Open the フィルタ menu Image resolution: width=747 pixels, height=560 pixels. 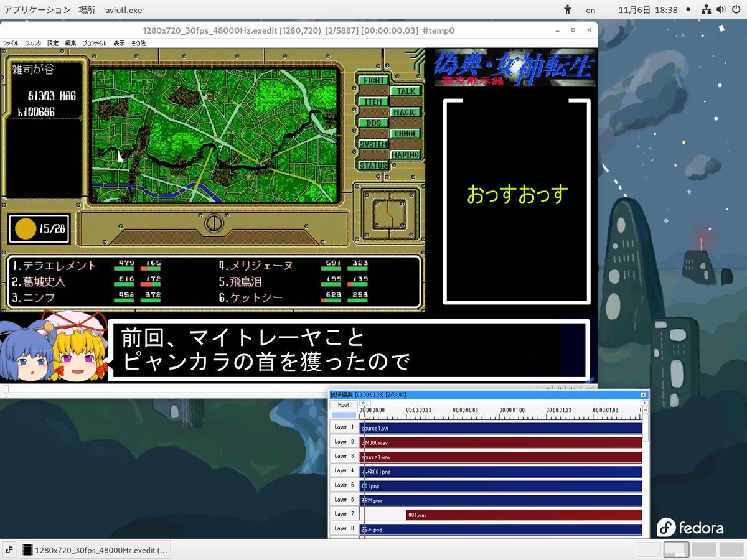[x=33, y=43]
